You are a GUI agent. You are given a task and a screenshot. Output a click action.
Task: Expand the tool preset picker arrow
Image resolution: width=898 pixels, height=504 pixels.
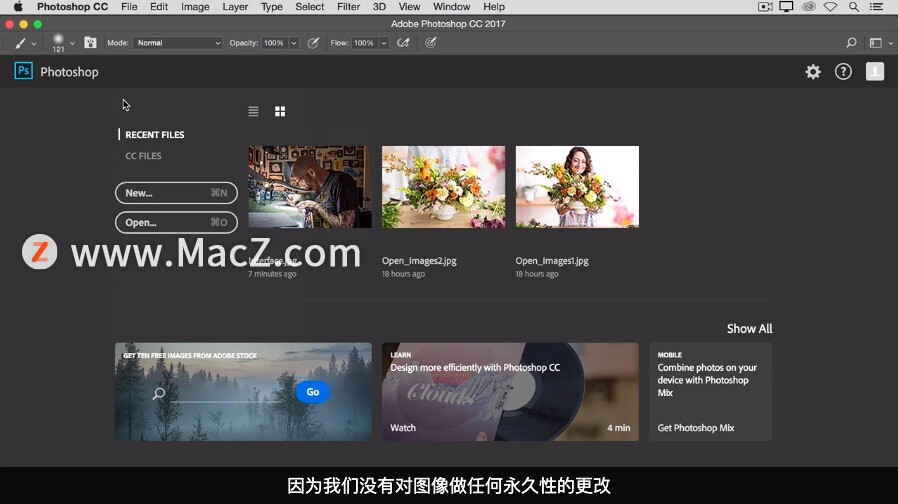pyautogui.click(x=34, y=44)
